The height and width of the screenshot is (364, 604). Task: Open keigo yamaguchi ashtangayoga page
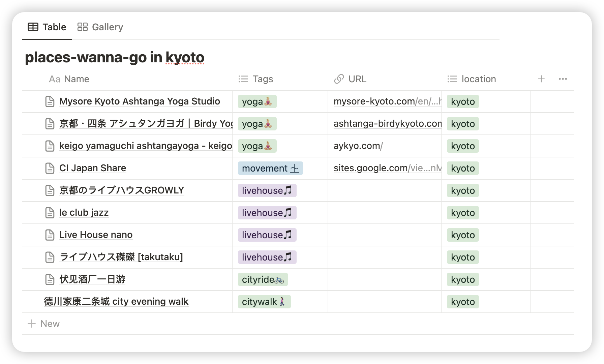click(146, 146)
